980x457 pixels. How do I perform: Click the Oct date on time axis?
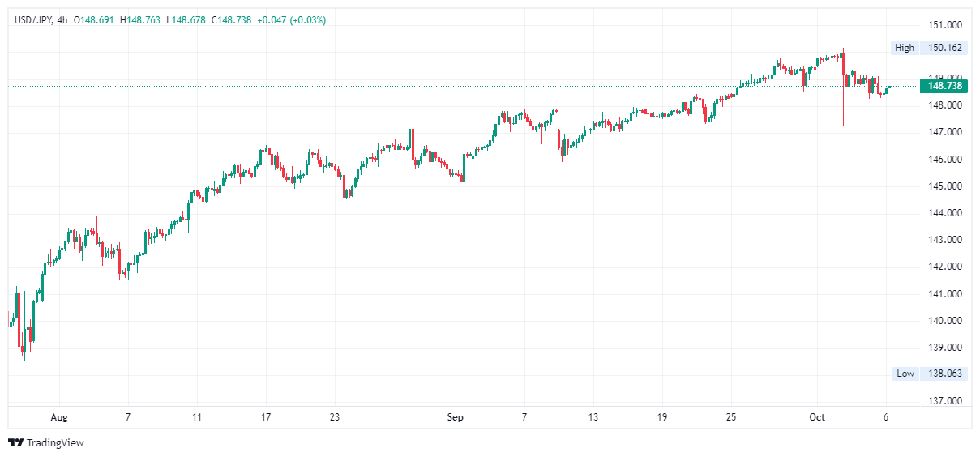click(817, 417)
